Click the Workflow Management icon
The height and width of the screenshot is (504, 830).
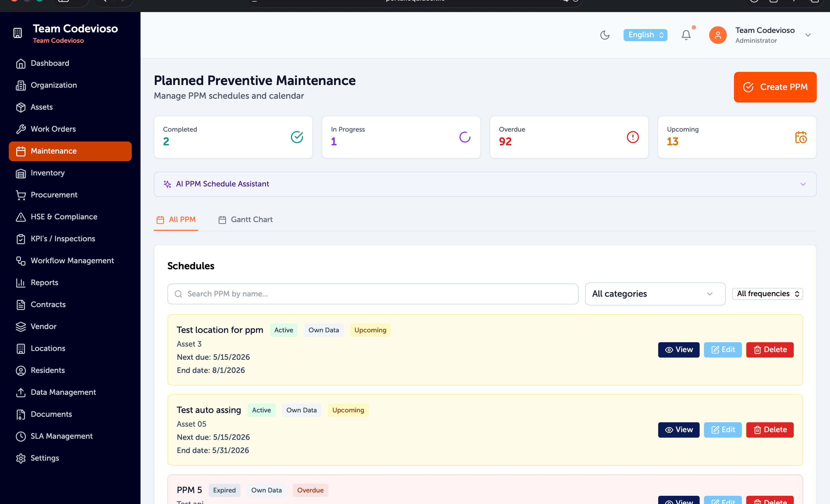pyautogui.click(x=21, y=261)
